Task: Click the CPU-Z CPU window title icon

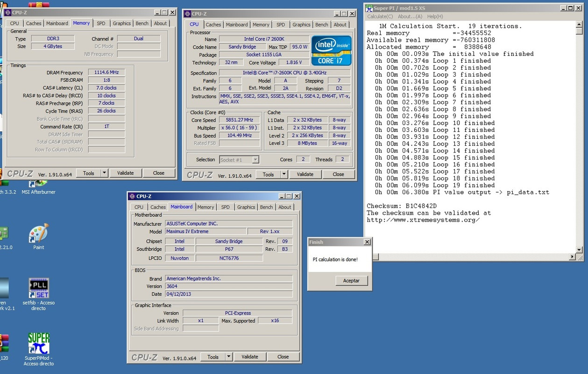Action: pos(187,14)
